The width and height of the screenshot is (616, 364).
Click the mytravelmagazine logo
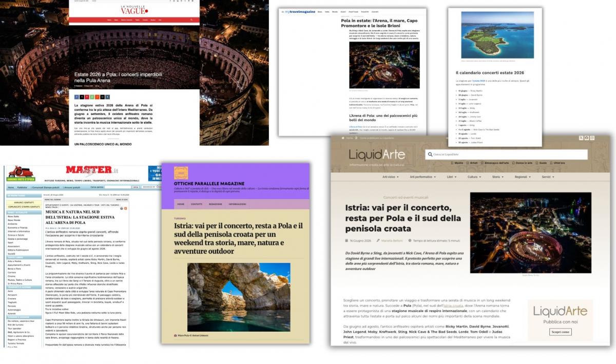299,11
